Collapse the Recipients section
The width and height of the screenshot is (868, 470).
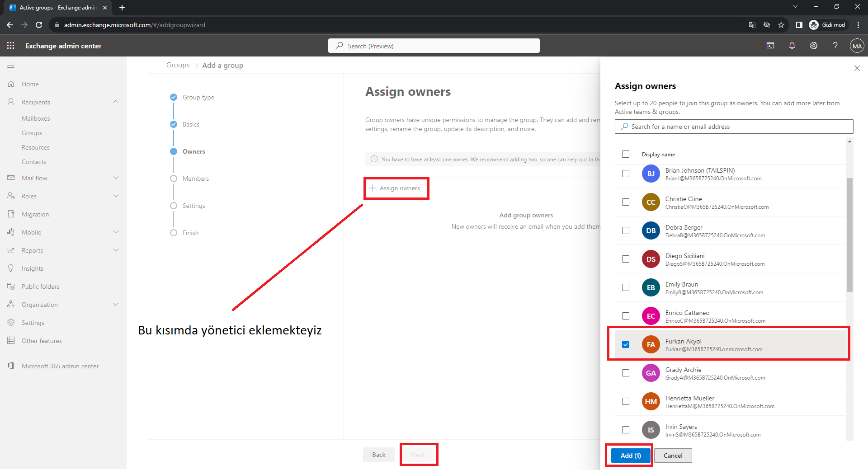click(x=116, y=102)
